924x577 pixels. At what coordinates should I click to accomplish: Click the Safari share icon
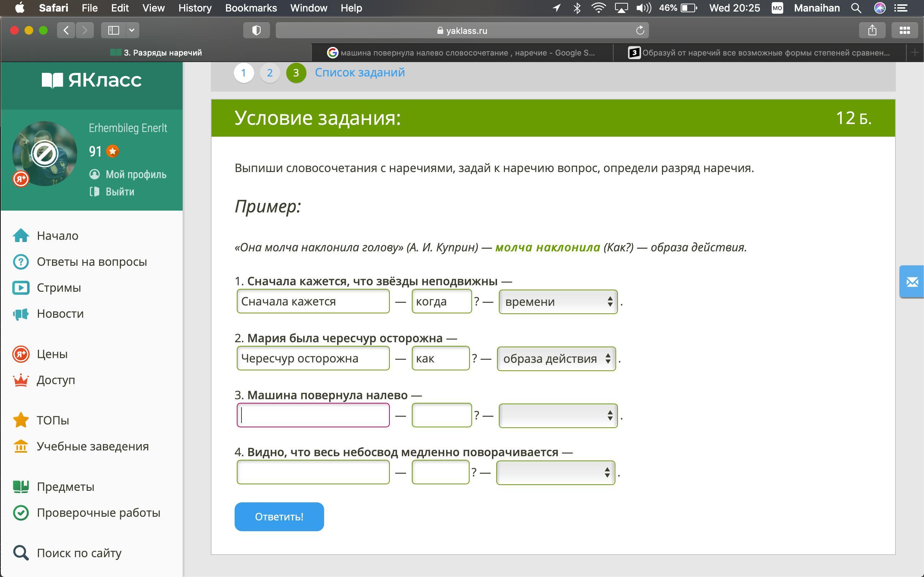click(x=872, y=31)
